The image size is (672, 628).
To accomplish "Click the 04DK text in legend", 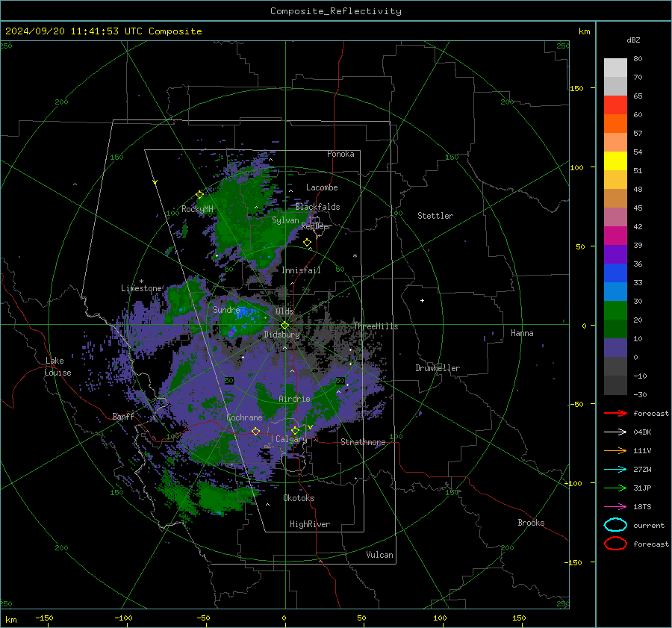I will (x=642, y=432).
